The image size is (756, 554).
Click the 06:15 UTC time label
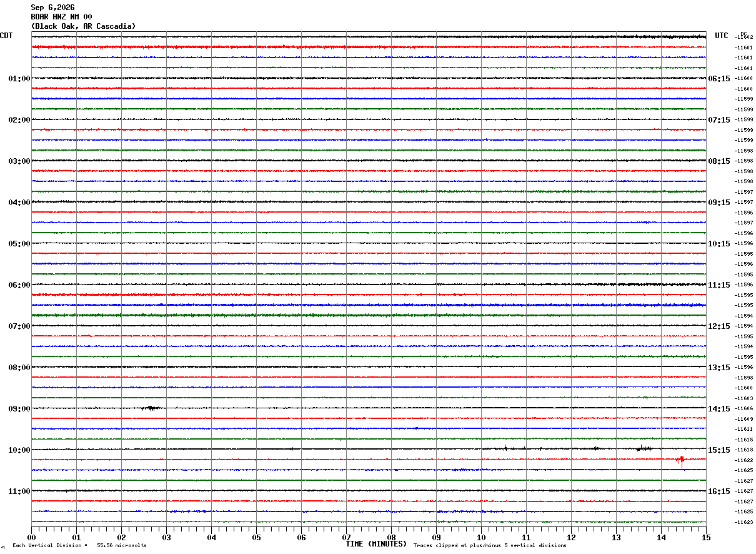coord(719,79)
